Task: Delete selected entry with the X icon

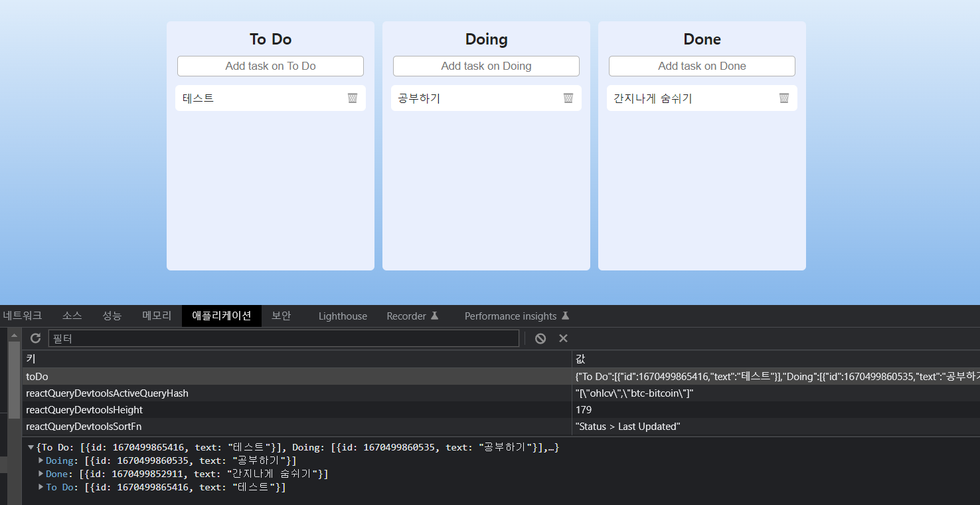Action: 563,338
